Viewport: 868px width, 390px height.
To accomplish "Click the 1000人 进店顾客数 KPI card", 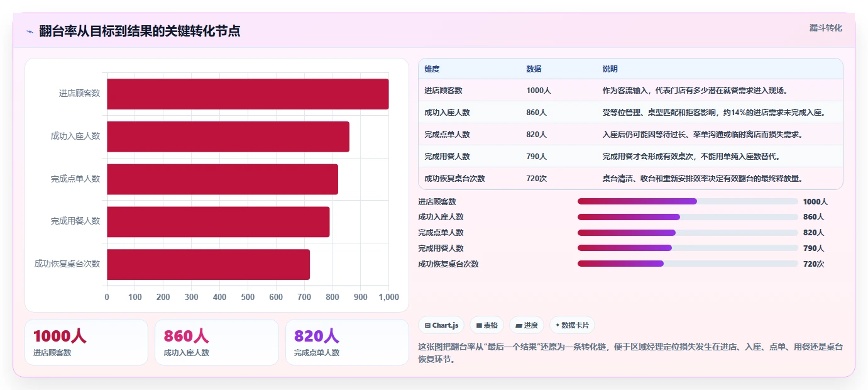I will pyautogui.click(x=86, y=342).
